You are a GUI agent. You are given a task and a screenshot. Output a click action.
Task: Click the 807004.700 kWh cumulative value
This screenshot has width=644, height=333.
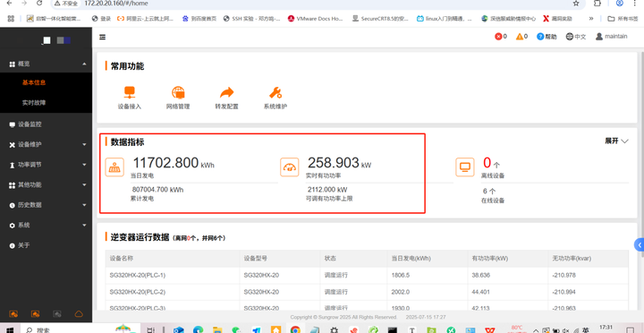click(x=157, y=190)
